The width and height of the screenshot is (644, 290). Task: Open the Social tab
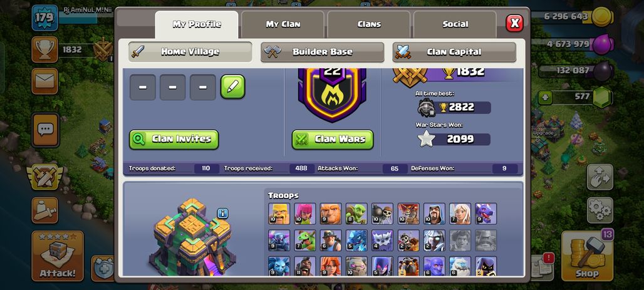pyautogui.click(x=455, y=24)
